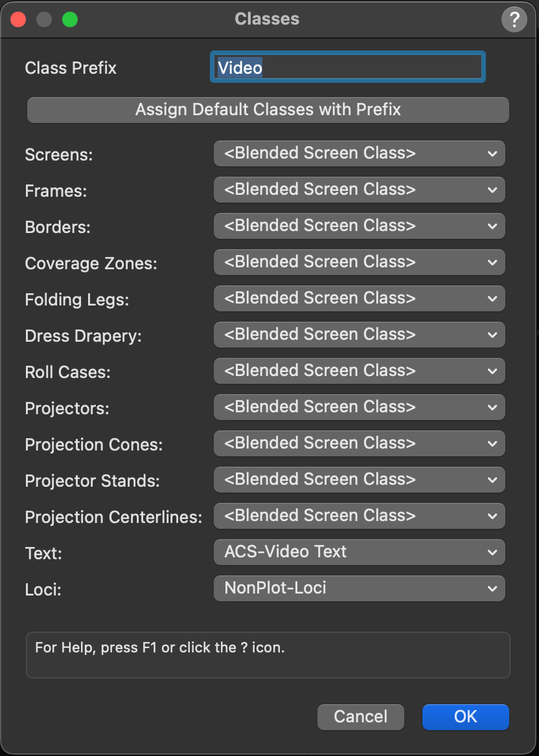
Task: Click the help question mark icon
Action: [514, 19]
